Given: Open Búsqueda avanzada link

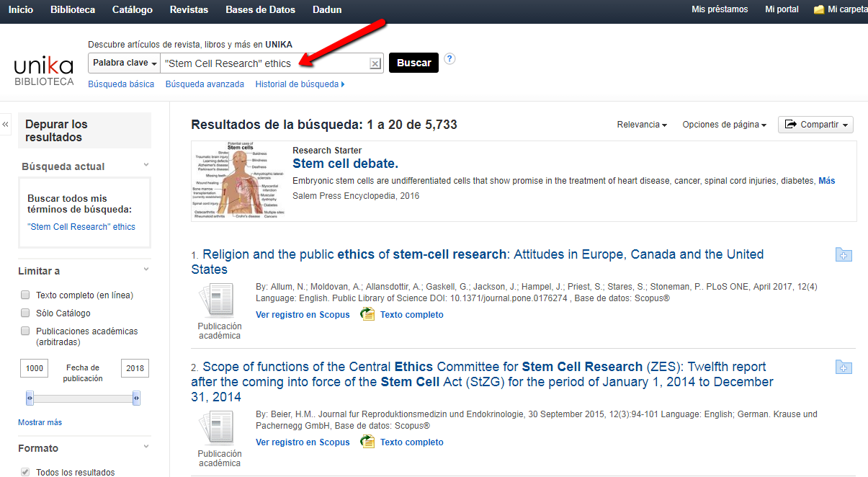Looking at the screenshot, I should pyautogui.click(x=205, y=84).
